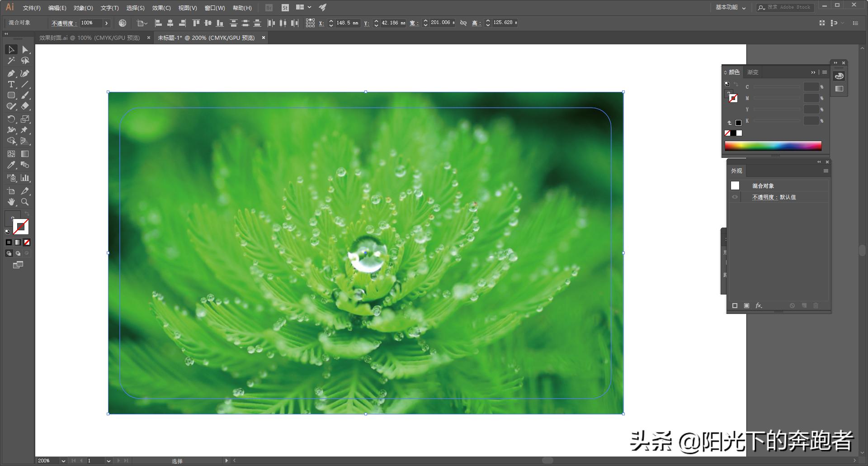
Task: Select the Zoom tool
Action: click(25, 201)
